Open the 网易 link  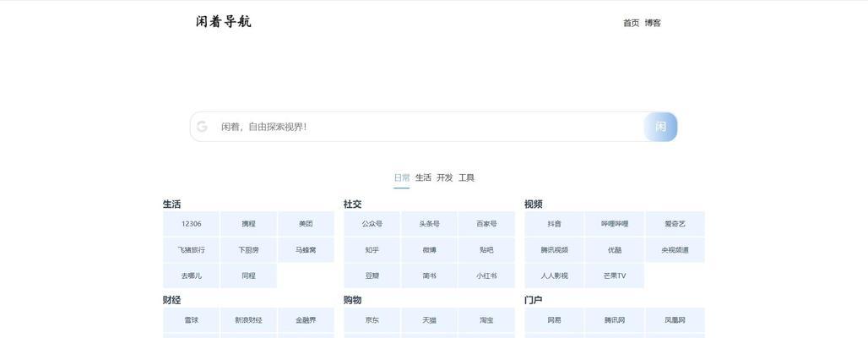point(554,319)
